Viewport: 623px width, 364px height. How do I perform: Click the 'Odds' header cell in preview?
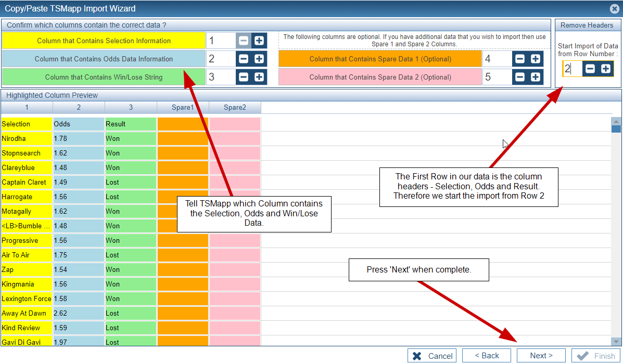pyautogui.click(x=79, y=124)
